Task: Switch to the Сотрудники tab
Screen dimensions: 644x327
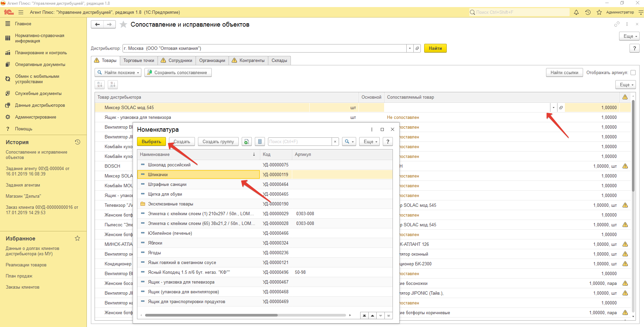Action: click(x=176, y=60)
